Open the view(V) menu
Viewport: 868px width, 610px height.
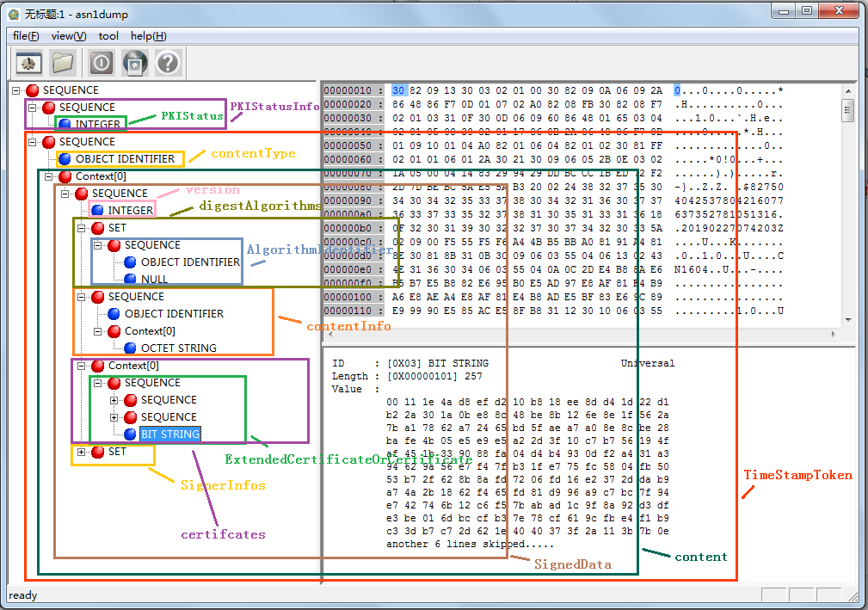tap(67, 35)
